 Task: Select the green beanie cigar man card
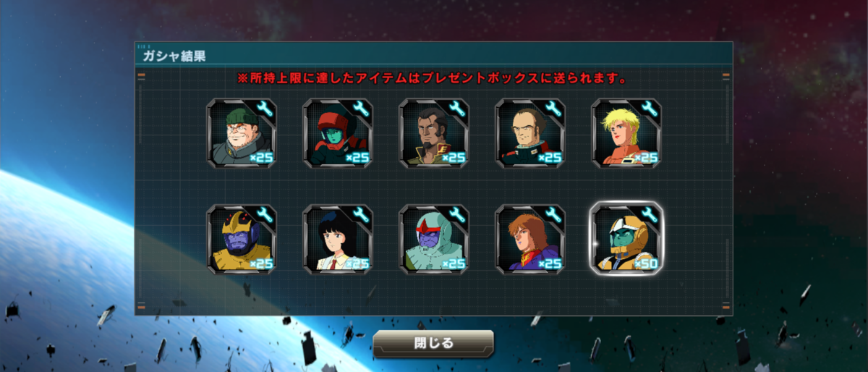click(x=242, y=134)
